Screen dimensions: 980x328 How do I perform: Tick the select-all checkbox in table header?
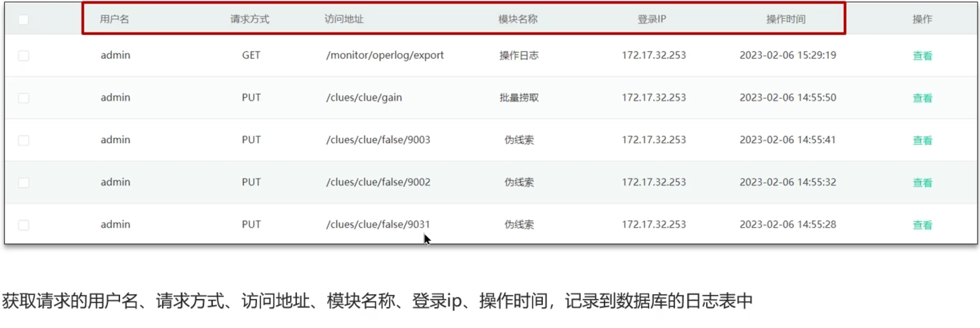click(x=23, y=20)
